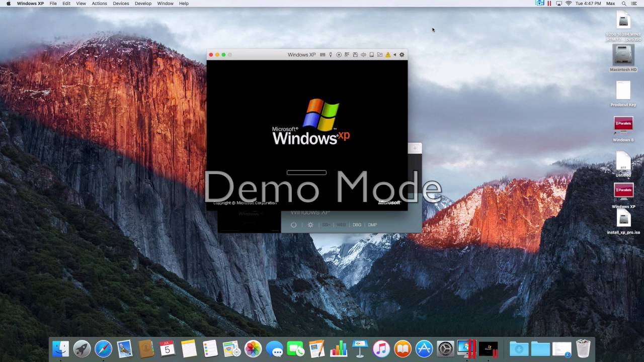Viewport: 644px width, 362px height.
Task: Open settings gear in Control Center window
Action: click(310, 225)
